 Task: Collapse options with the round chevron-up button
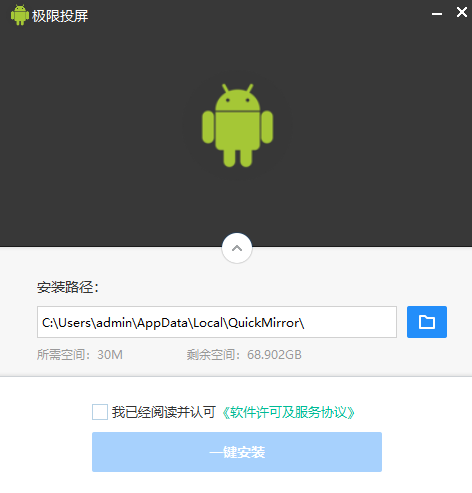point(237,248)
